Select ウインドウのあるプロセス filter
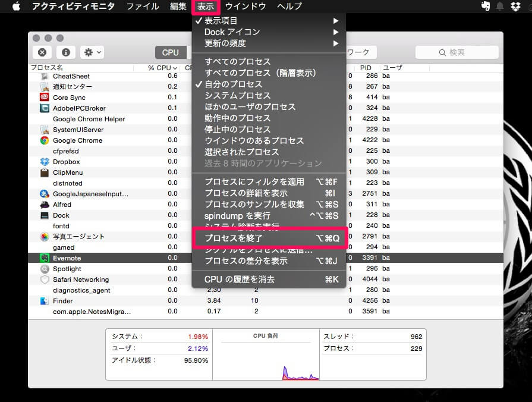This screenshot has height=402, width=532. (x=269, y=140)
